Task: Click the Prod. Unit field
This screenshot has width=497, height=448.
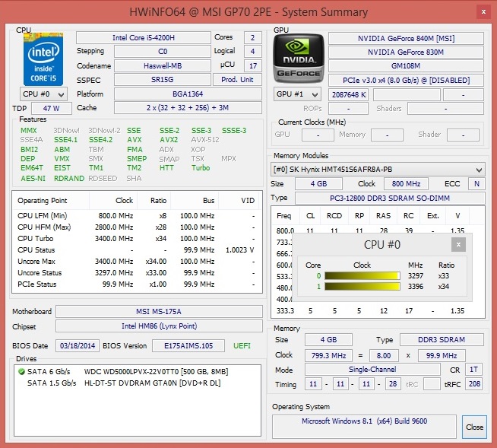Action: (237, 80)
